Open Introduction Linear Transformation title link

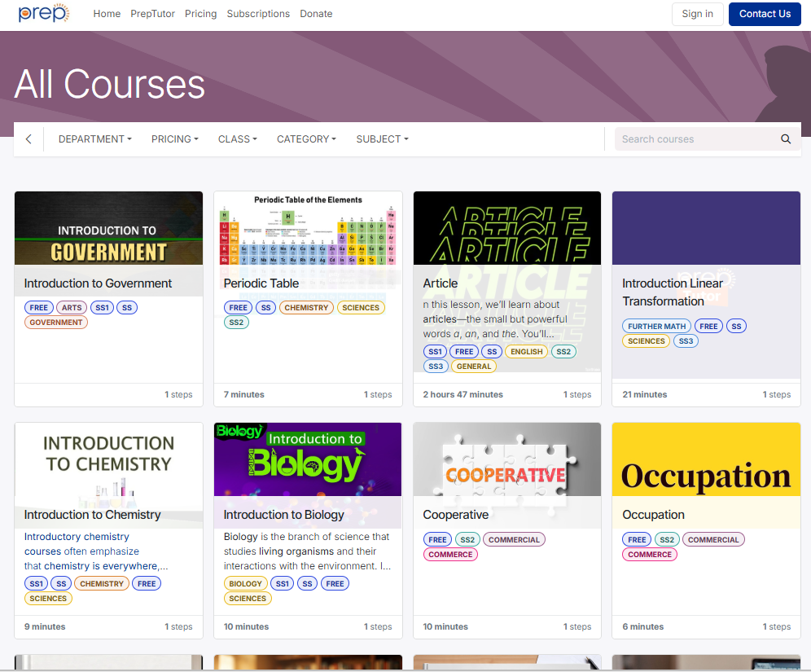click(x=673, y=292)
